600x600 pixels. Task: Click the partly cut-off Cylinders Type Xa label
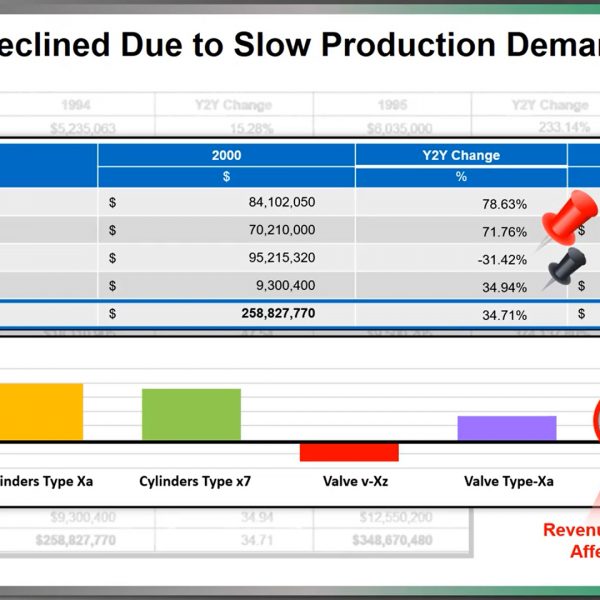[x=46, y=481]
